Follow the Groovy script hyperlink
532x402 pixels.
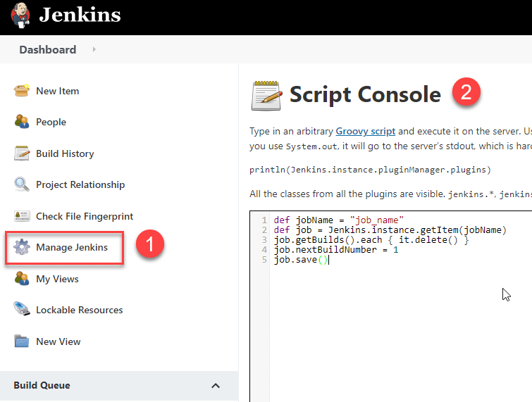tap(366, 131)
